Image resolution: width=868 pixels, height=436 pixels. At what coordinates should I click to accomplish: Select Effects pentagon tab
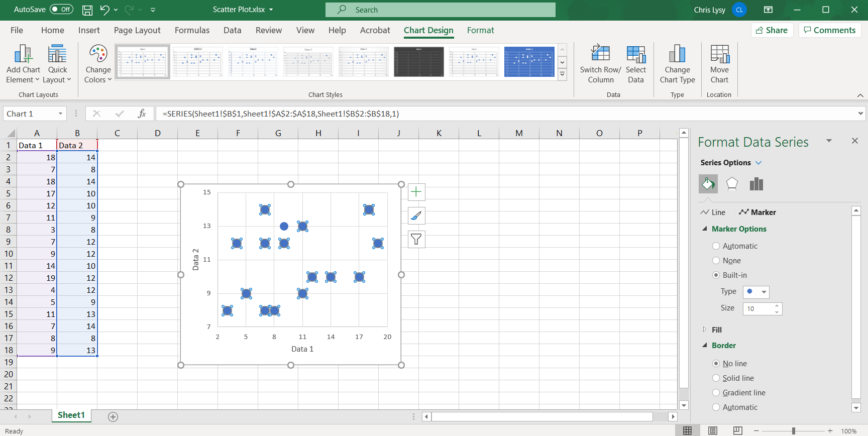point(732,184)
